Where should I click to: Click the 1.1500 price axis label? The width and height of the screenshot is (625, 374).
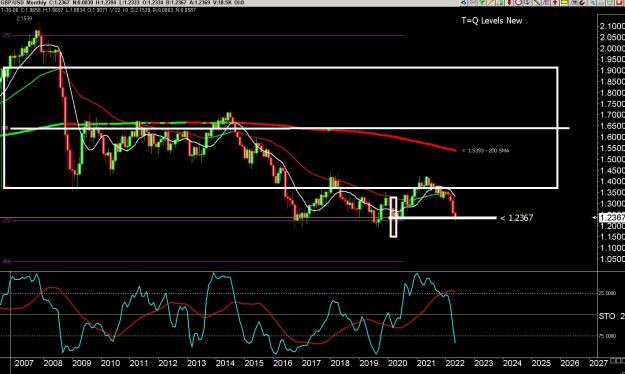tap(612, 237)
